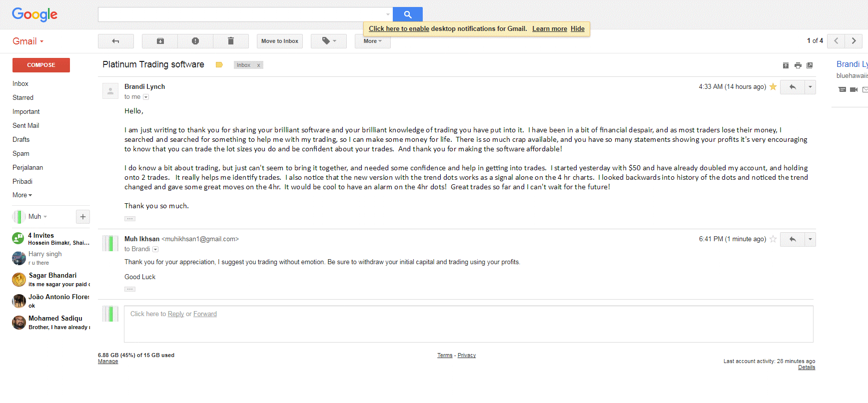Go to the newer conversation arrow

click(836, 41)
